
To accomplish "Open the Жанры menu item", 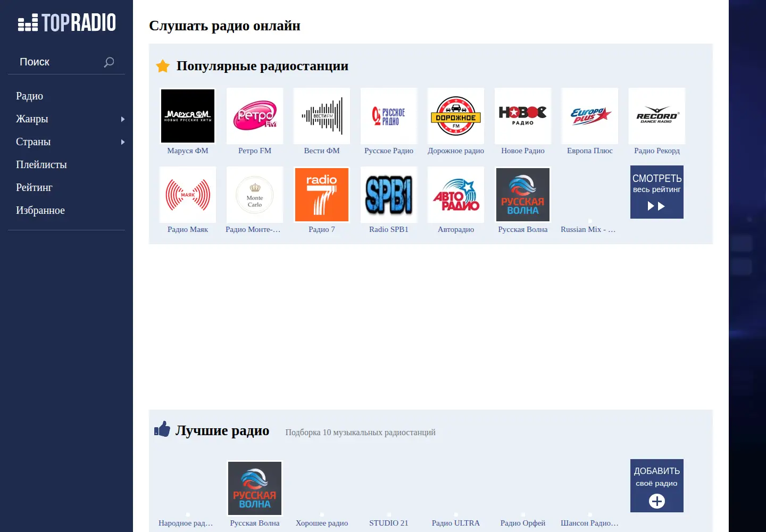I will (x=32, y=119).
